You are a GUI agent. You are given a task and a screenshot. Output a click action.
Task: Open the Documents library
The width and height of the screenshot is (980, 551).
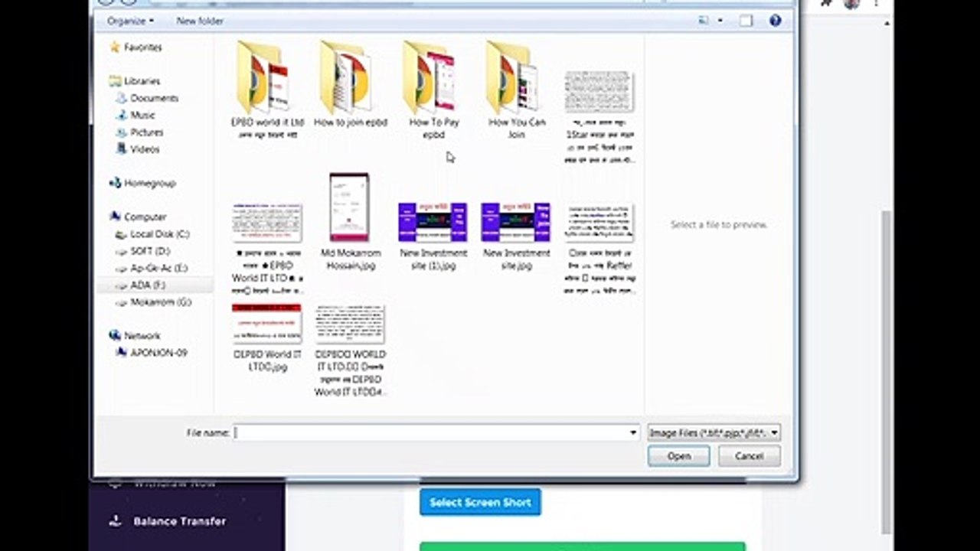[146, 98]
